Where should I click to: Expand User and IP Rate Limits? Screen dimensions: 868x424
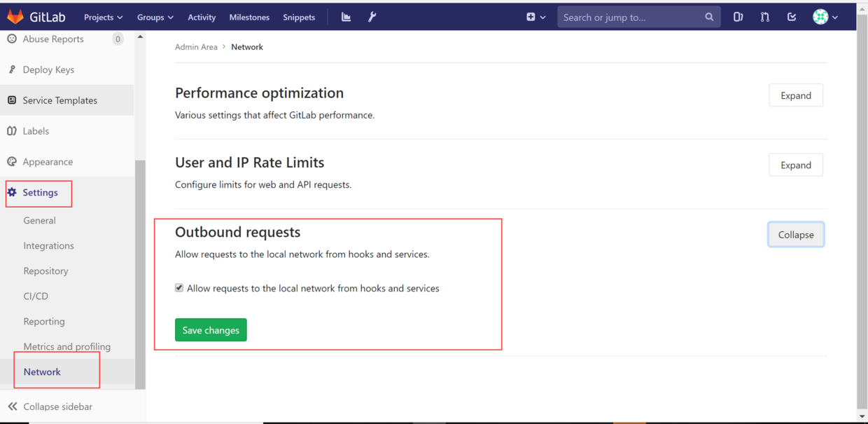[x=795, y=165]
